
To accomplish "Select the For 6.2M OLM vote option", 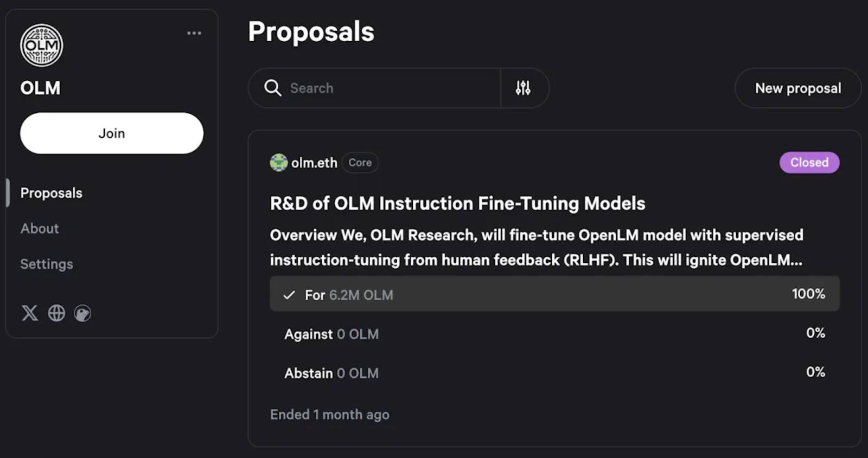I will (554, 294).
